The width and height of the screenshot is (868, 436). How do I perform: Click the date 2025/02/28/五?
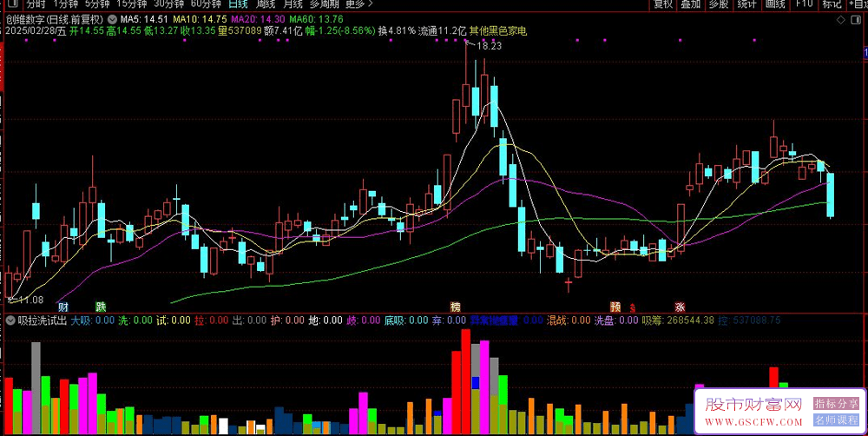pos(36,30)
